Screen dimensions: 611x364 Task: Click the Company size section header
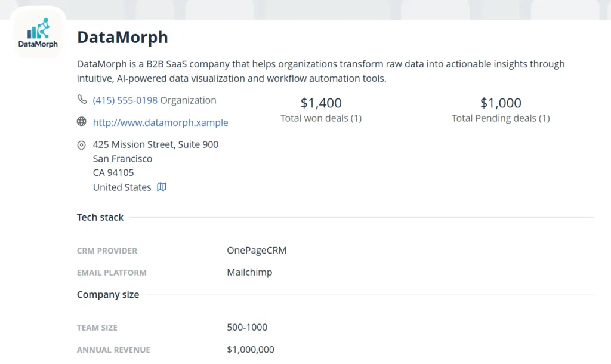click(x=108, y=294)
